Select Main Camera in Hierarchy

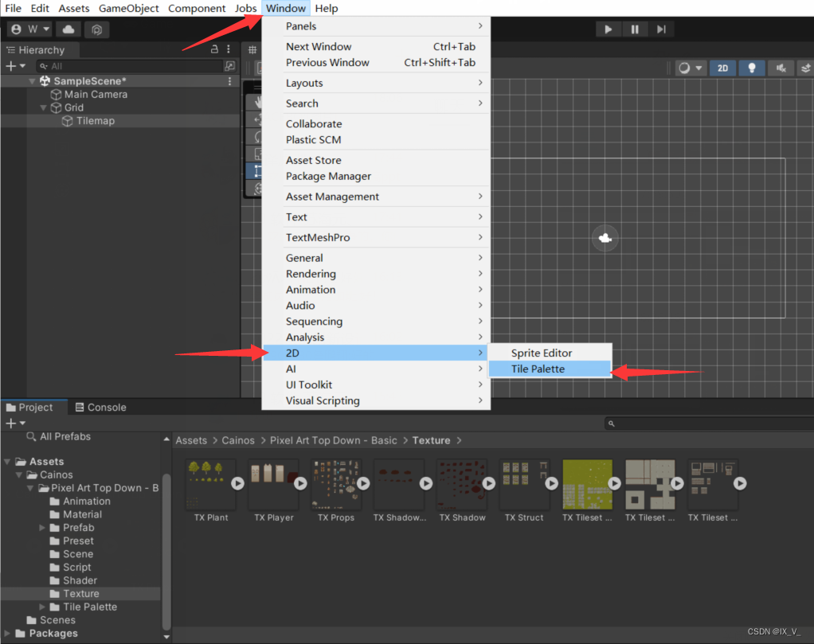click(96, 95)
